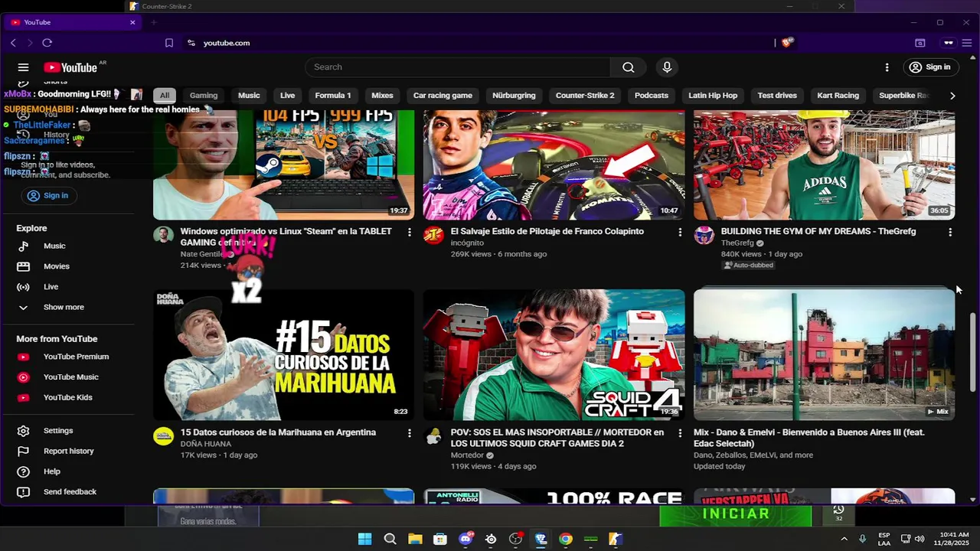Open Windows Start menu
This screenshot has height=551, width=980.
pyautogui.click(x=364, y=539)
